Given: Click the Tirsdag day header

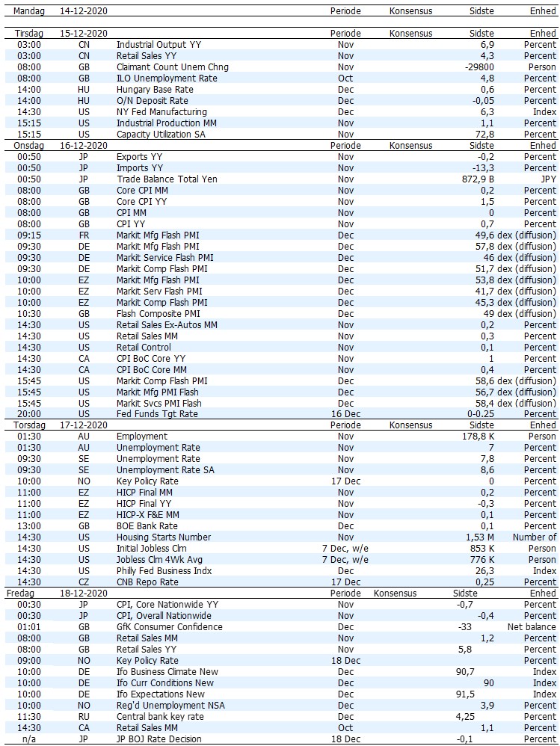Looking at the screenshot, I should click(29, 34).
